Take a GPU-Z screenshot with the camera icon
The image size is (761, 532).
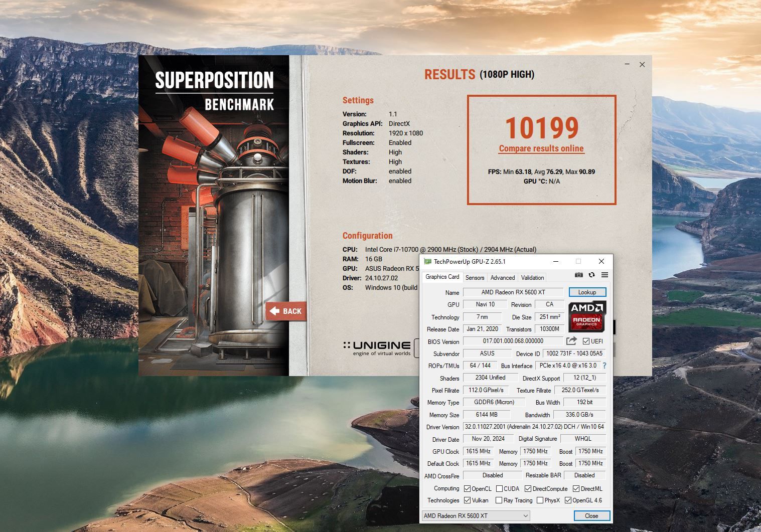click(578, 275)
